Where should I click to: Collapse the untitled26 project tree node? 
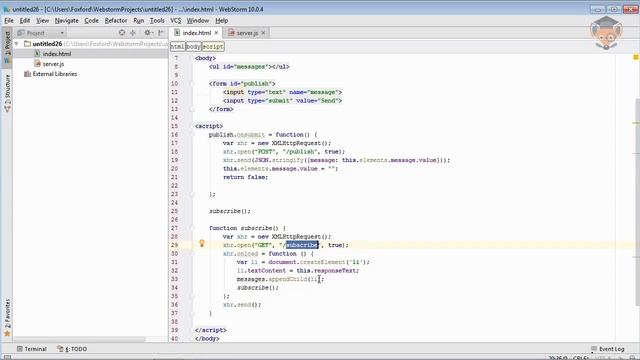17,44
